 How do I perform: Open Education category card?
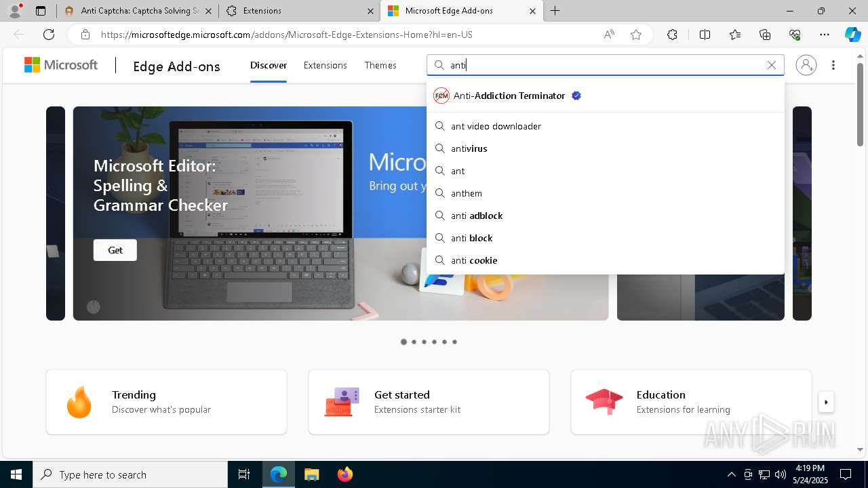click(x=691, y=402)
